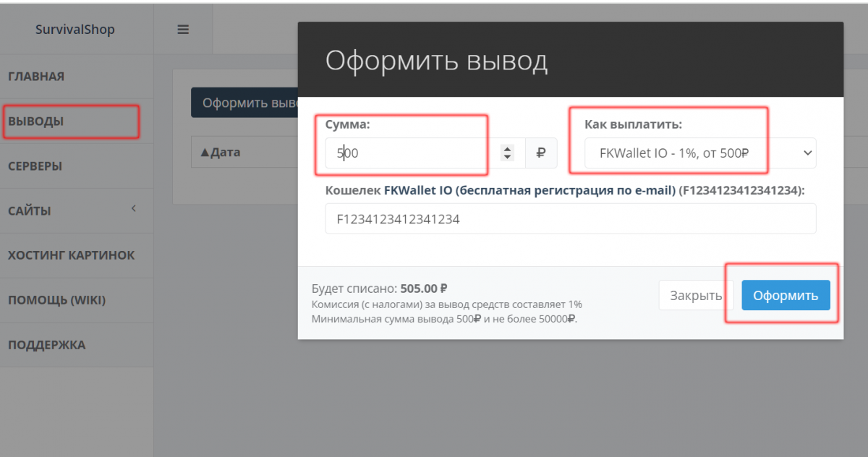
Task: Submit withdrawal with blue Оформить button
Action: (786, 295)
